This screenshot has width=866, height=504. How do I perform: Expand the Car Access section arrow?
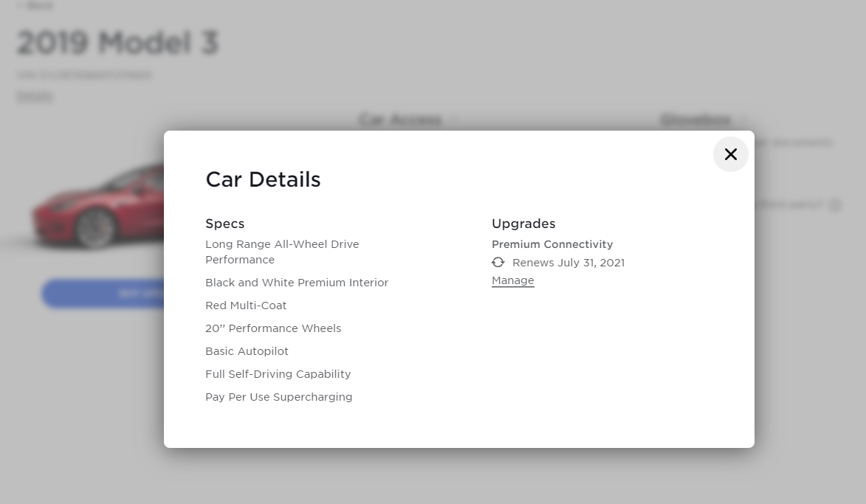[453, 120]
